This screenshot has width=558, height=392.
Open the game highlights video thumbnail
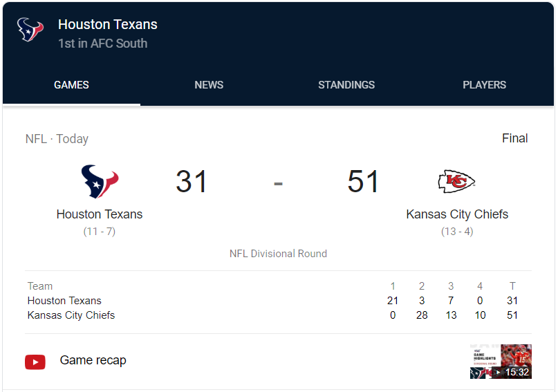pyautogui.click(x=501, y=362)
